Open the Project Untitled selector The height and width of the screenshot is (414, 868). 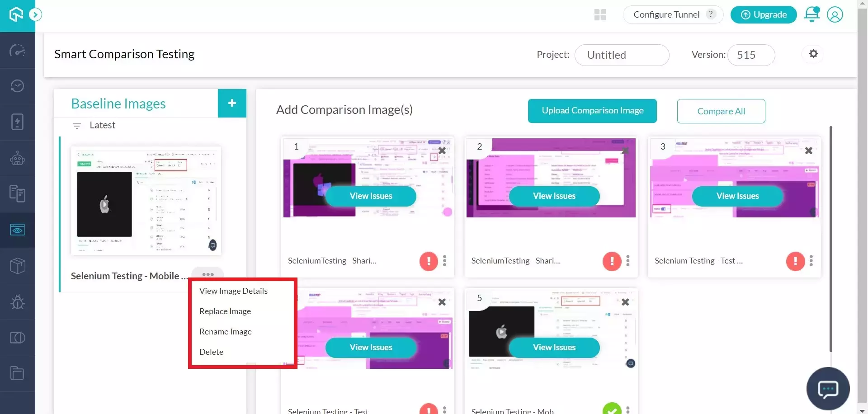click(622, 55)
